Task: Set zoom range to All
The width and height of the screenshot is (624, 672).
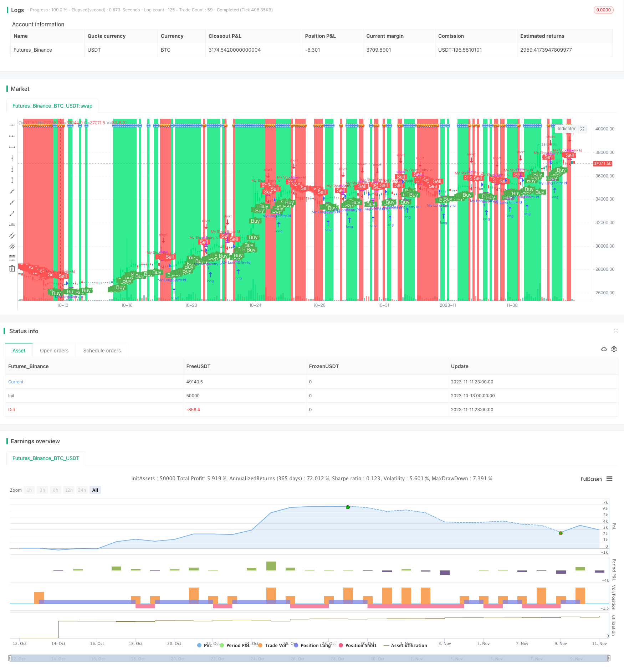Action: [95, 490]
